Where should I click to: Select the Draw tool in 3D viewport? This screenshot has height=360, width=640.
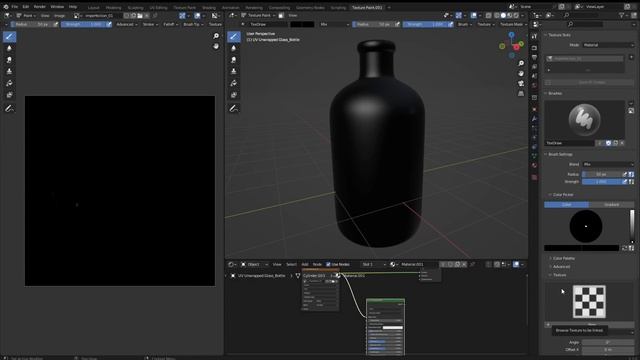(x=234, y=37)
